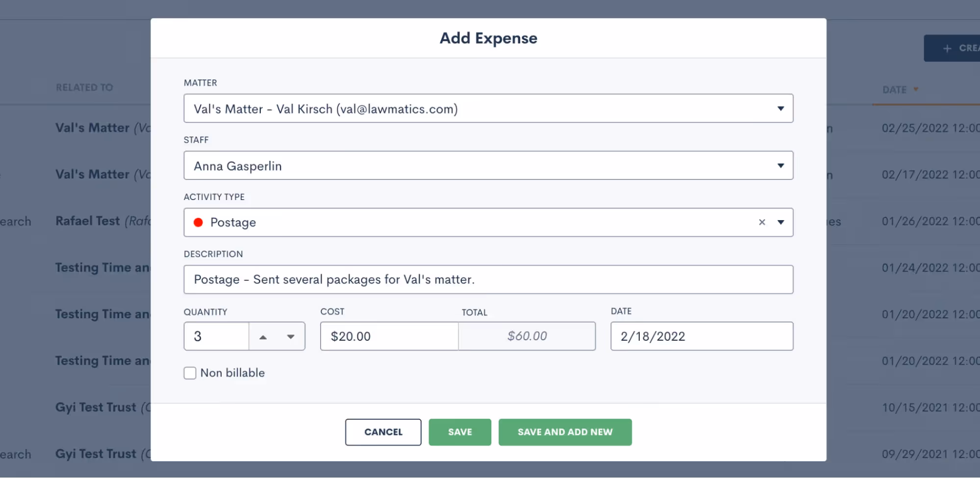Focus the Description text field
The height and width of the screenshot is (478, 980).
[x=488, y=279]
